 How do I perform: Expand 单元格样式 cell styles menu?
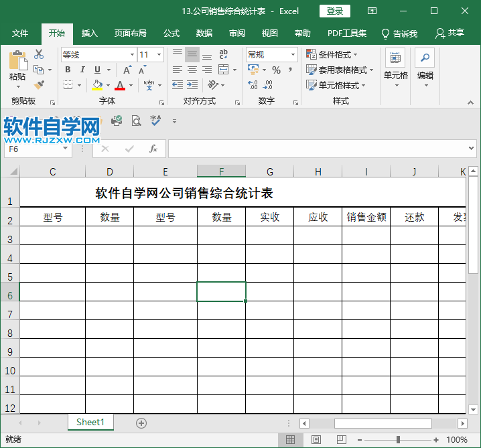tap(336, 85)
